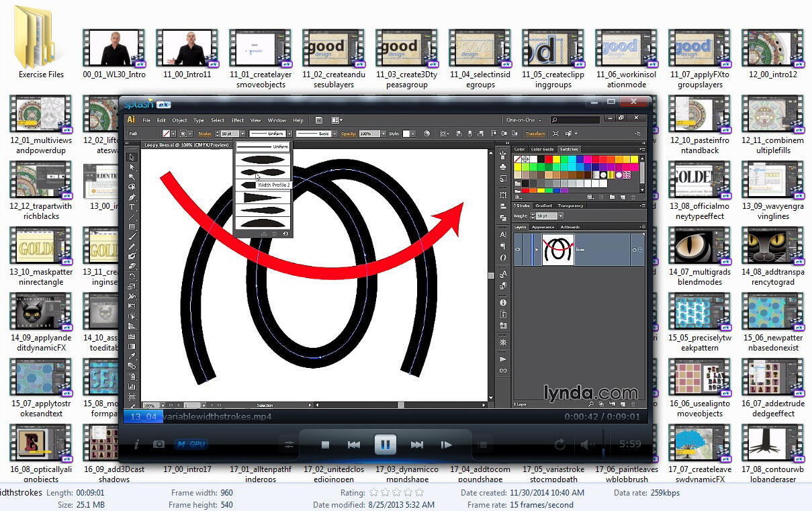Switch to the Gradient tab
This screenshot has width=812, height=511.
tap(543, 205)
